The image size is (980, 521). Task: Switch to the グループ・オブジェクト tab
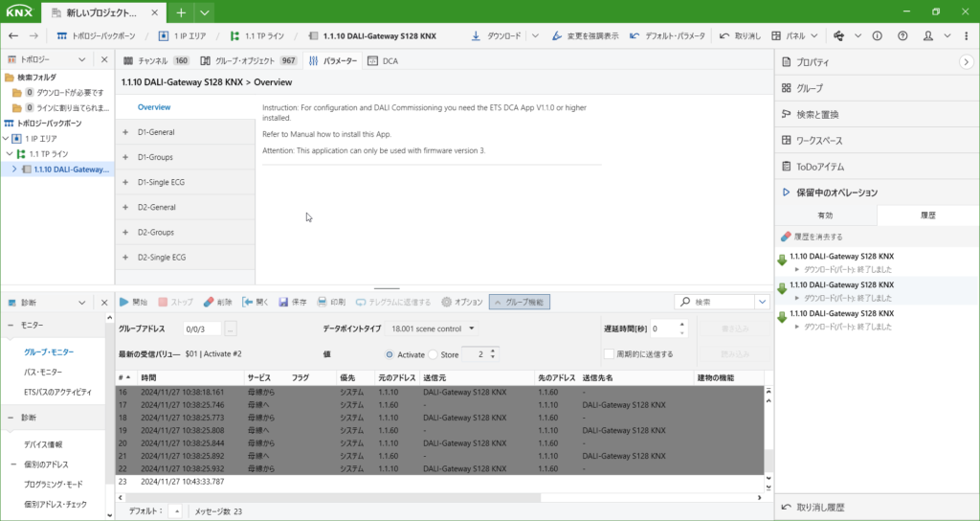pos(248,61)
